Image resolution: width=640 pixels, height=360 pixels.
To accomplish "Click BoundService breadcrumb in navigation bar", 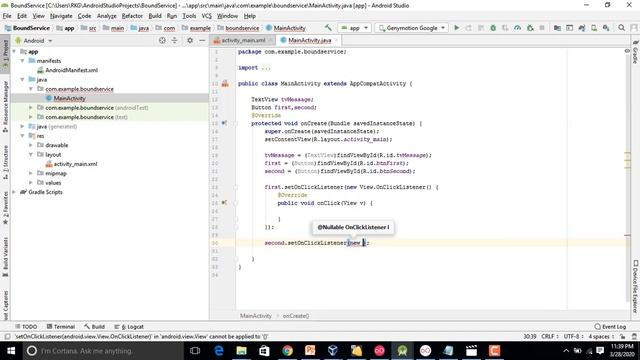I will click(27, 28).
